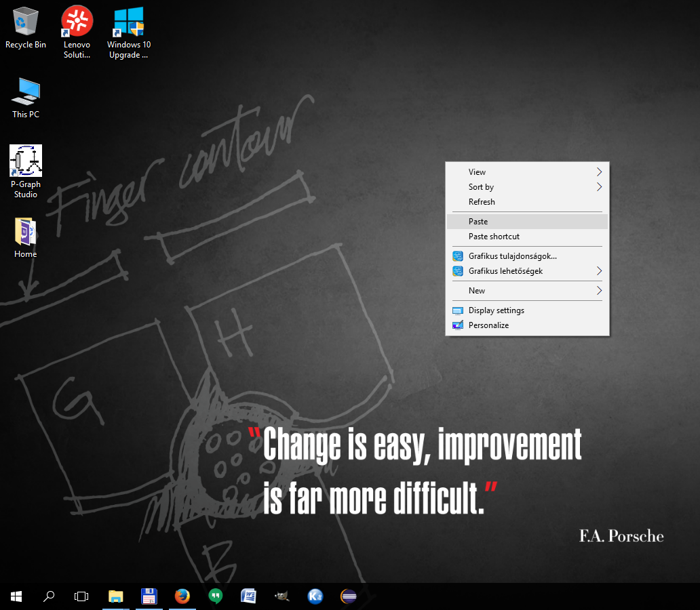The height and width of the screenshot is (610, 700).
Task: Click Refresh in the context menu
Action: [527, 201]
